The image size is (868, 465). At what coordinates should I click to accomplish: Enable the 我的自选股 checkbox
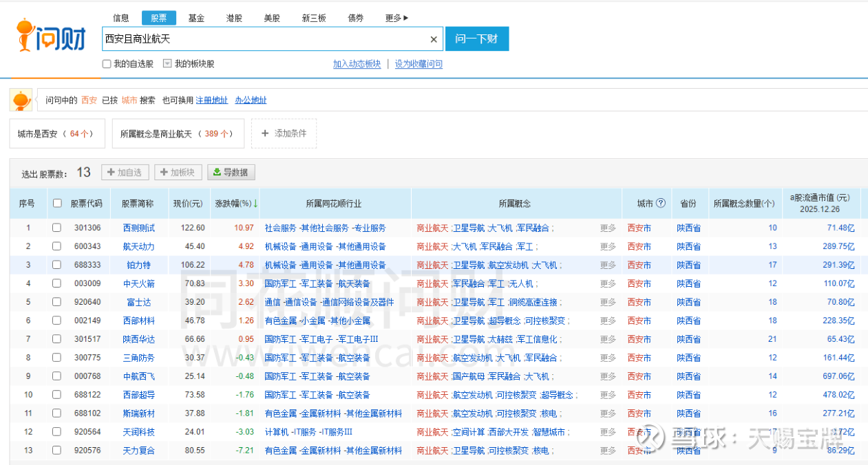[x=107, y=64]
